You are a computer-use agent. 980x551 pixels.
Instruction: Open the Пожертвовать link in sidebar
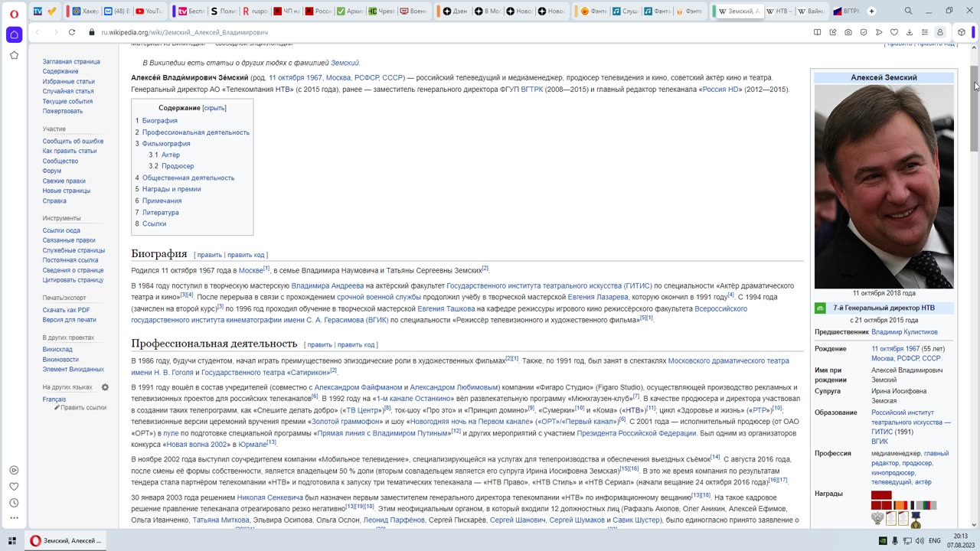[x=63, y=111]
